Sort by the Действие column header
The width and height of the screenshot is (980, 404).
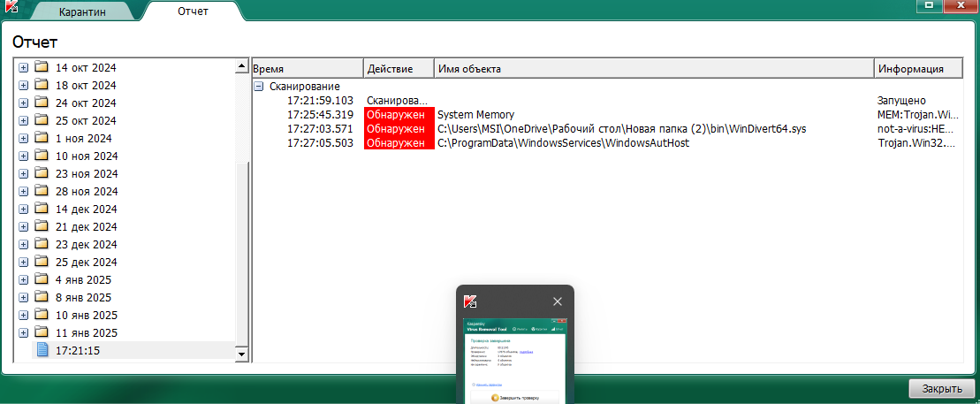click(x=399, y=68)
